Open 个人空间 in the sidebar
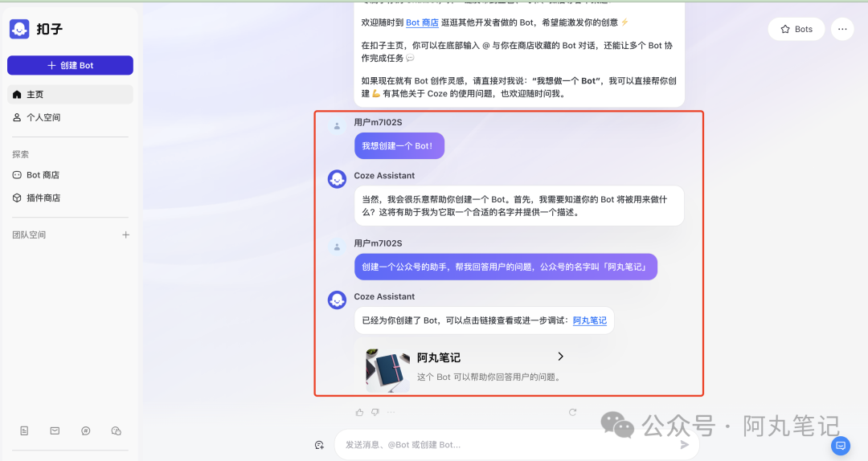The width and height of the screenshot is (868, 461). coord(70,117)
